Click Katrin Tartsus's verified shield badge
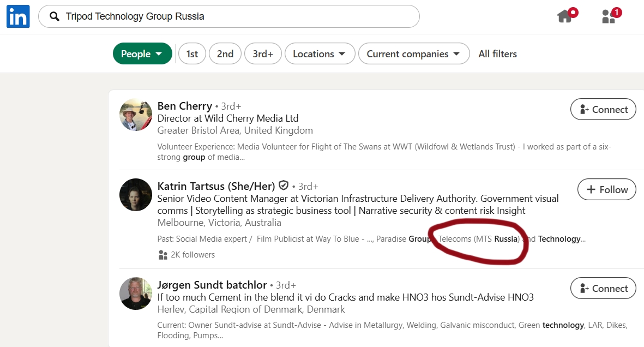644x347 pixels. pos(284,186)
